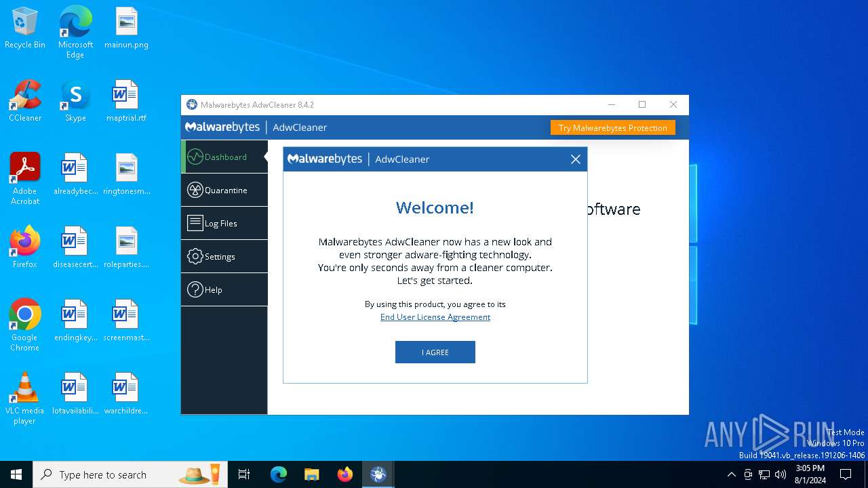This screenshot has width=868, height=488.
Task: Launch Firefox desktop shortcut
Action: point(25,248)
